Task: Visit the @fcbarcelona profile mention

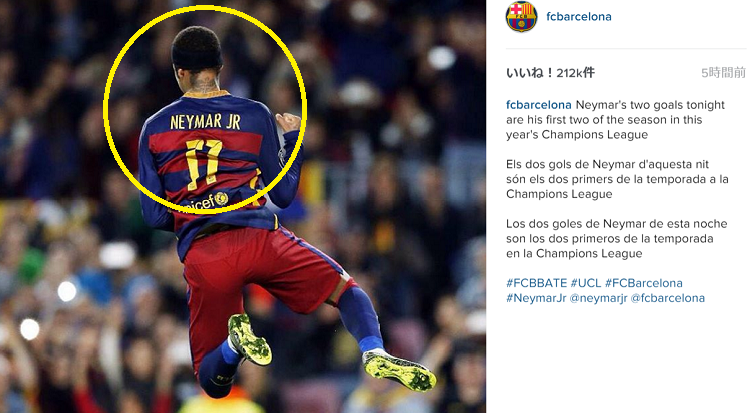Action: [x=668, y=298]
